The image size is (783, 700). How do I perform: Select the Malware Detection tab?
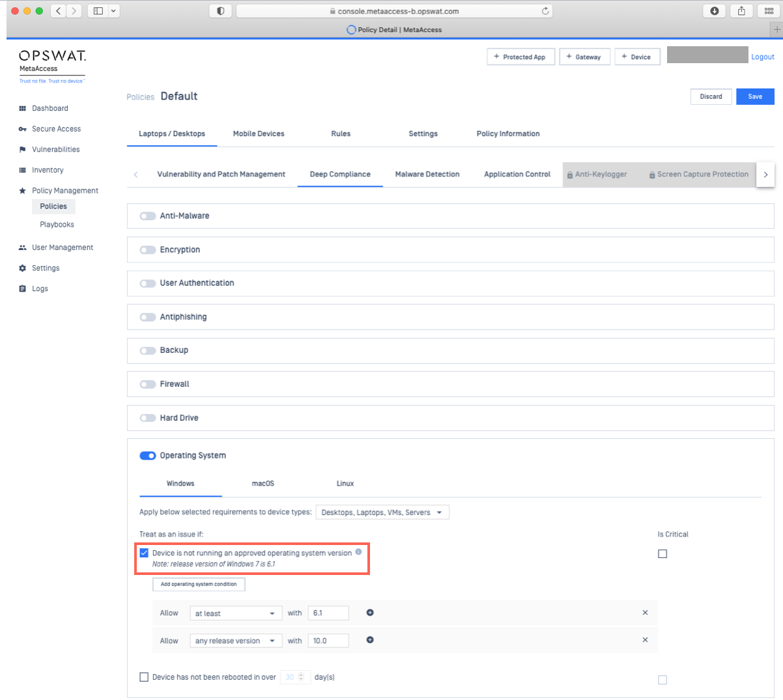coord(427,174)
